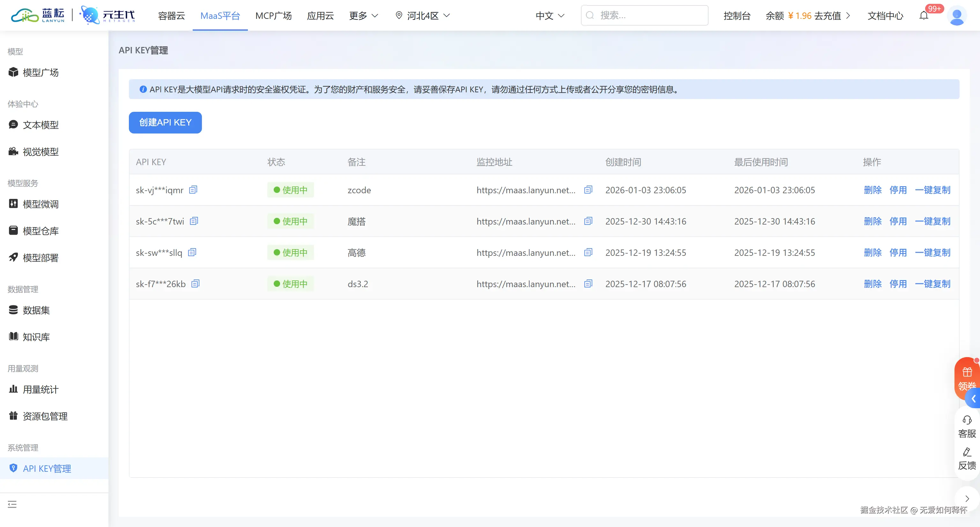Open the 中文 language dropdown
The width and height of the screenshot is (980, 527).
[550, 16]
